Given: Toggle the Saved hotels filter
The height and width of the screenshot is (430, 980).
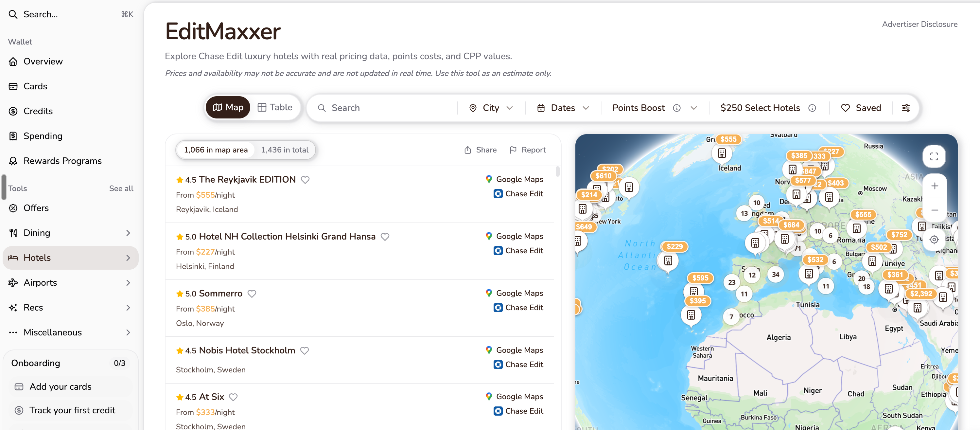Looking at the screenshot, I should 861,108.
